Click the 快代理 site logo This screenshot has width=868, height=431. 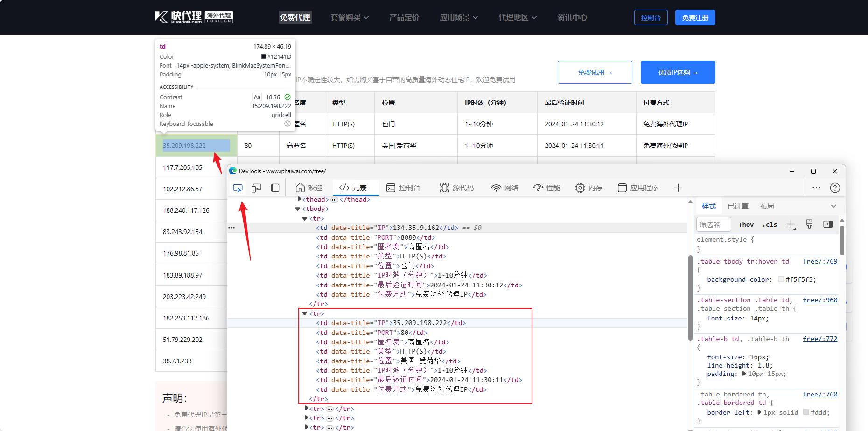click(x=194, y=17)
